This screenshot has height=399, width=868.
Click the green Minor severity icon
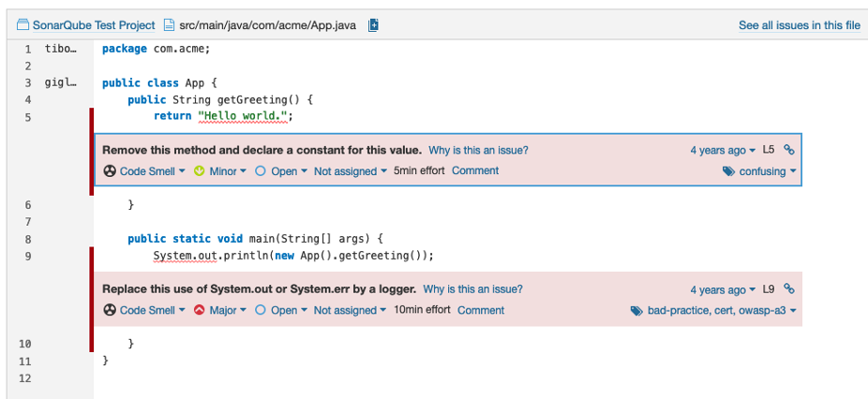click(200, 171)
